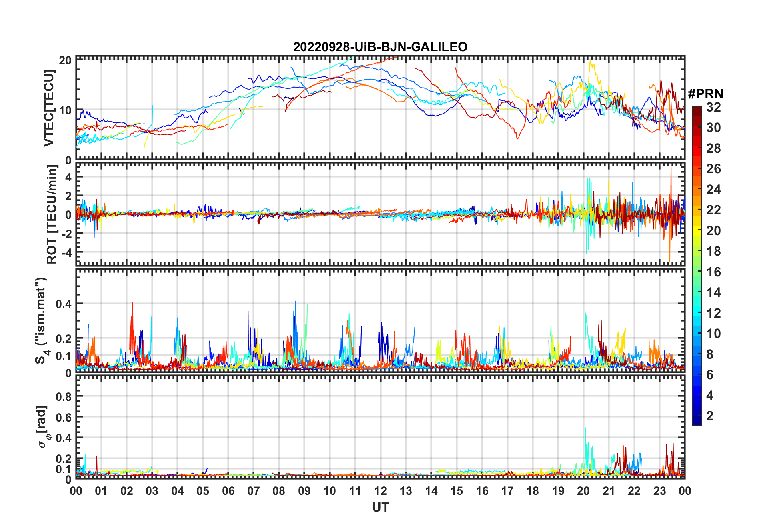Click VTEC y-axis tick label 10
Image resolution: width=761 pixels, height=532 pixels.
tap(65, 110)
